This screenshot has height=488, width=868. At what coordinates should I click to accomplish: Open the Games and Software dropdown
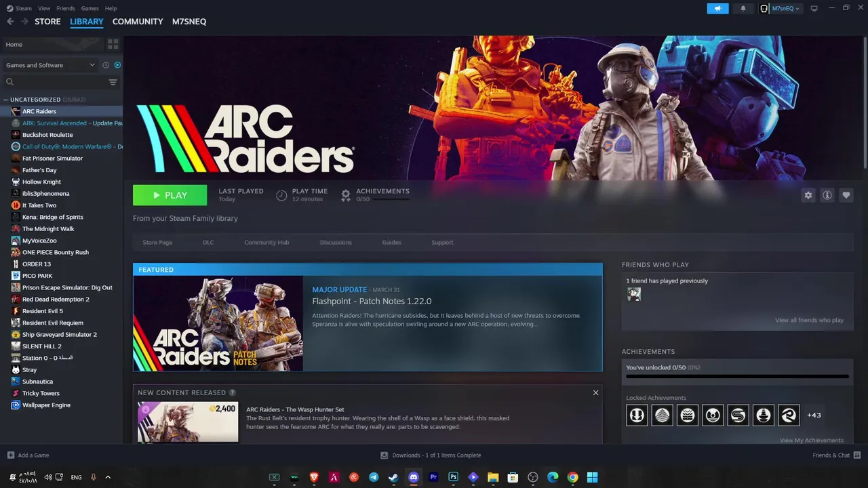[x=50, y=65]
